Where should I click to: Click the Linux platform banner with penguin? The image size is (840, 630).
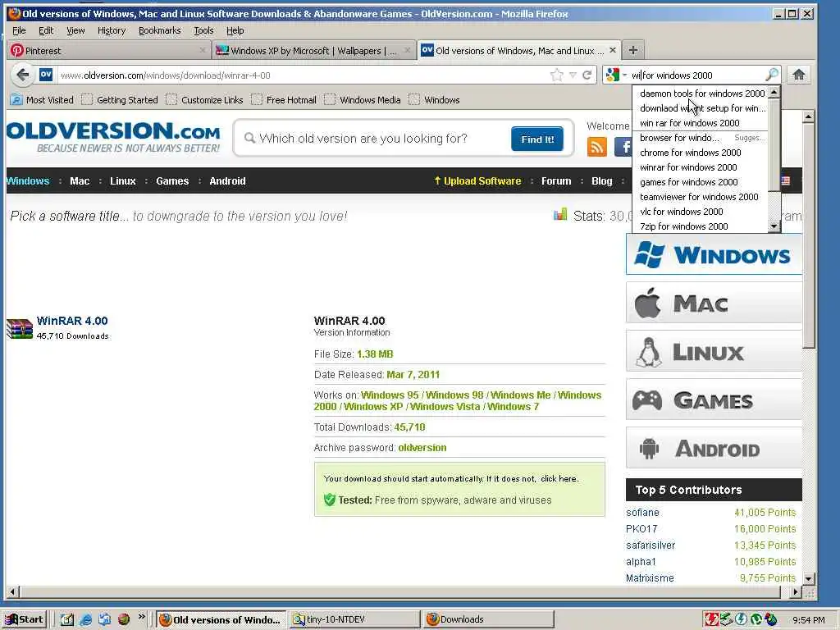[714, 351]
